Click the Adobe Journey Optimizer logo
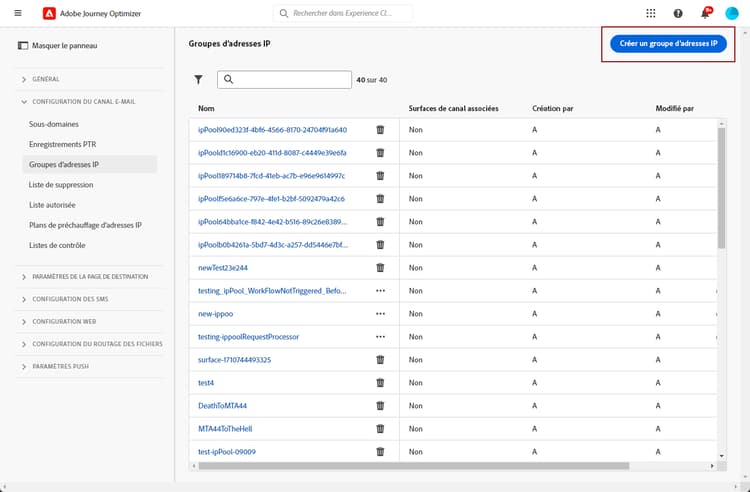The image size is (750, 492). pyautogui.click(x=50, y=13)
